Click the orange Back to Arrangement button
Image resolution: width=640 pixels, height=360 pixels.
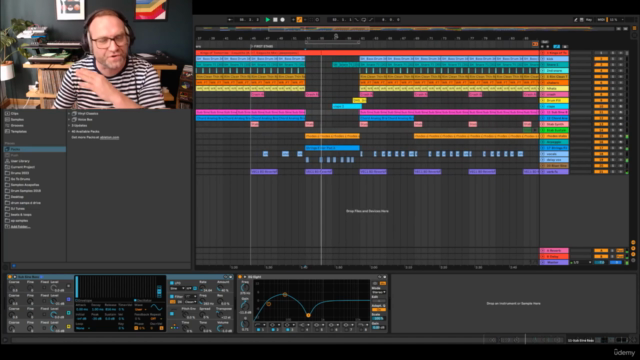(x=535, y=44)
